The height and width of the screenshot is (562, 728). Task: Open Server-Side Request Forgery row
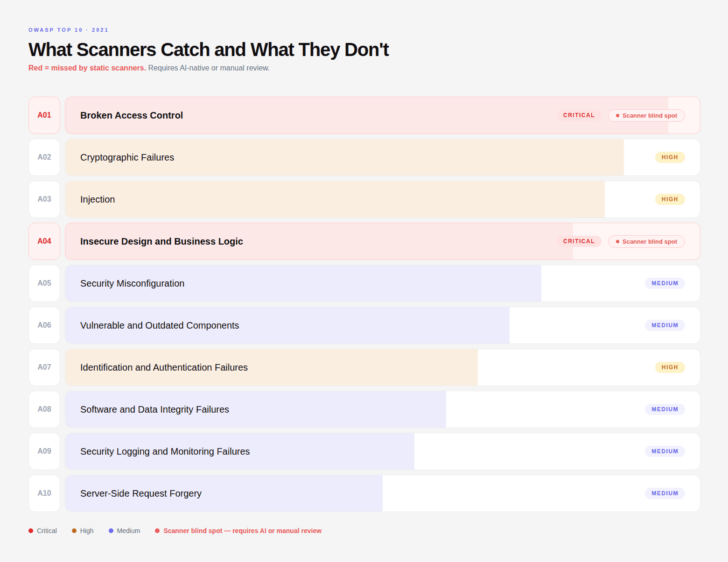tap(383, 493)
